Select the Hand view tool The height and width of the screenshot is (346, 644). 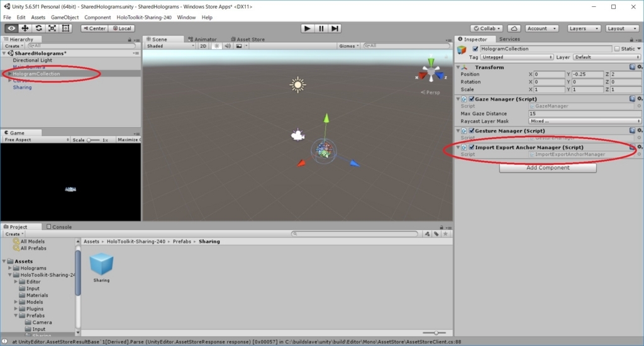(x=11, y=28)
